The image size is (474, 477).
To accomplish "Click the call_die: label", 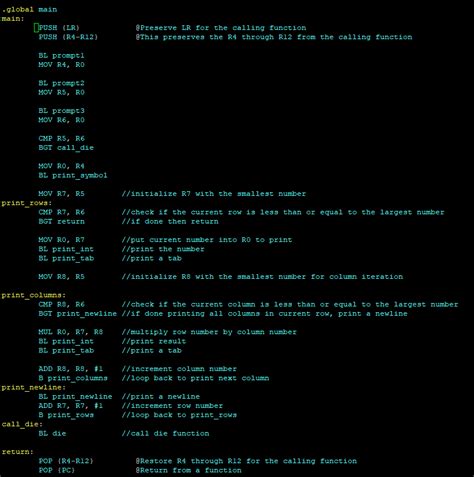I will pyautogui.click(x=22, y=424).
